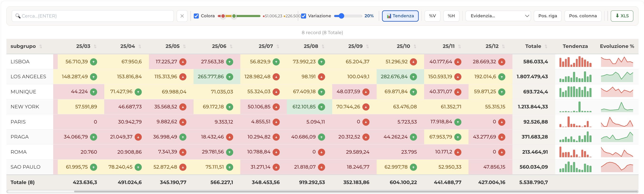Focus the Cerca search input field
The width and height of the screenshot is (644, 194).
click(93, 16)
